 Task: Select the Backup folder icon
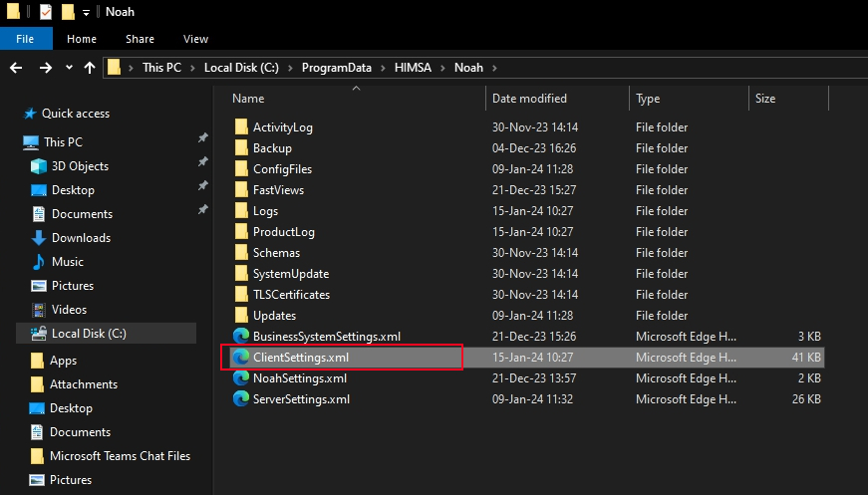[241, 148]
